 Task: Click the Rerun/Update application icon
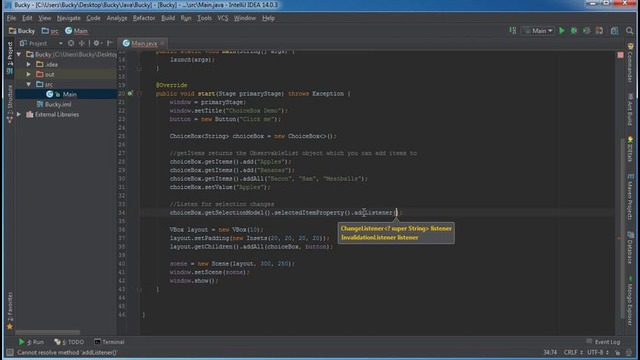(599, 31)
